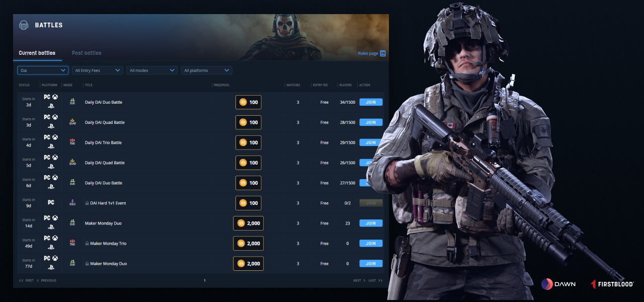The width and height of the screenshot is (644, 302).
Task: Click the Starts in 9d status
Action: pyautogui.click(x=29, y=203)
